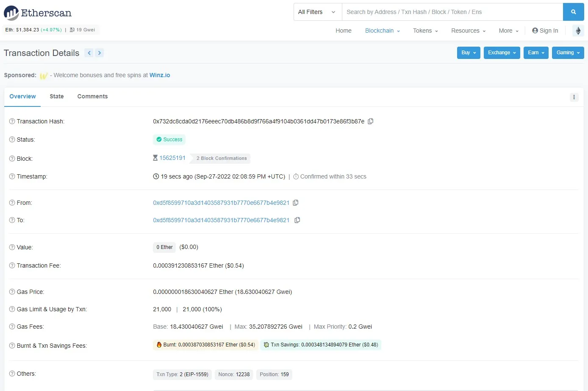Image resolution: width=588 pixels, height=391 pixels.
Task: Open the Gaming dropdown button
Action: pos(568,53)
